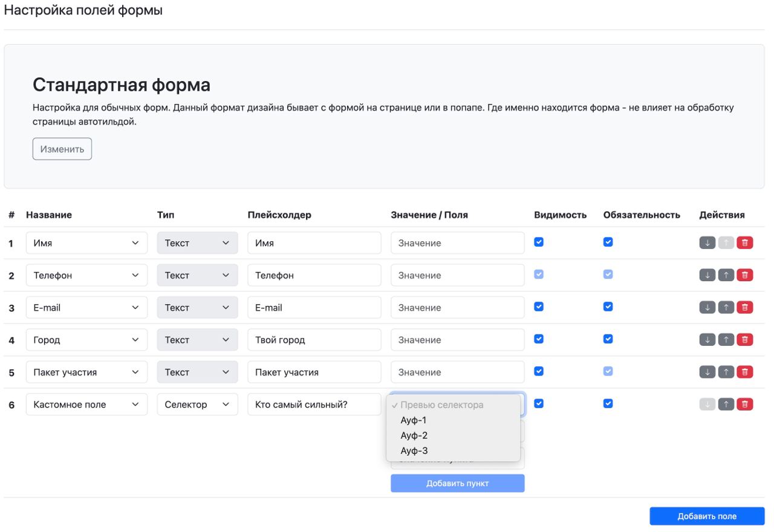Viewport: 774px width, 532px height.
Task: Click the Изменить button
Action: tap(62, 149)
